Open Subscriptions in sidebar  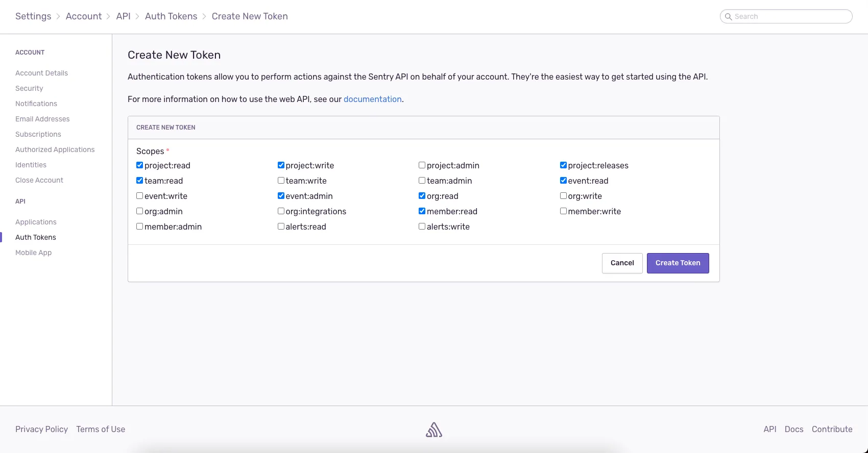(x=38, y=134)
